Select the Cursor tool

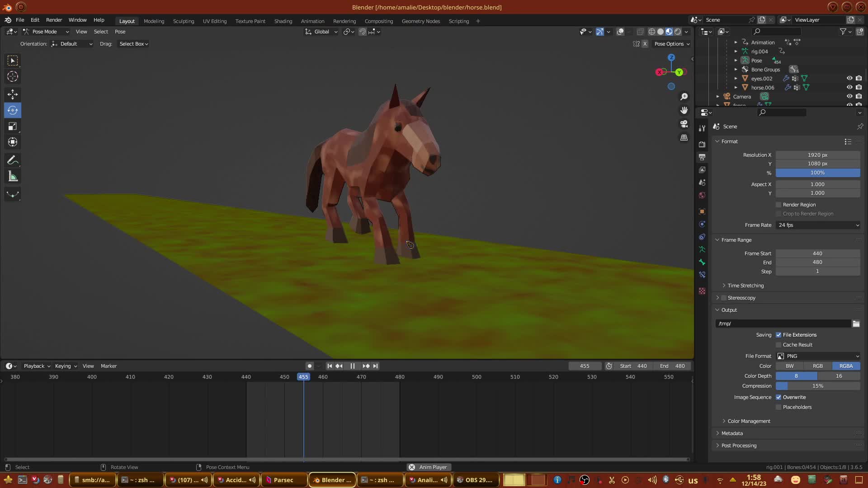[x=13, y=77]
